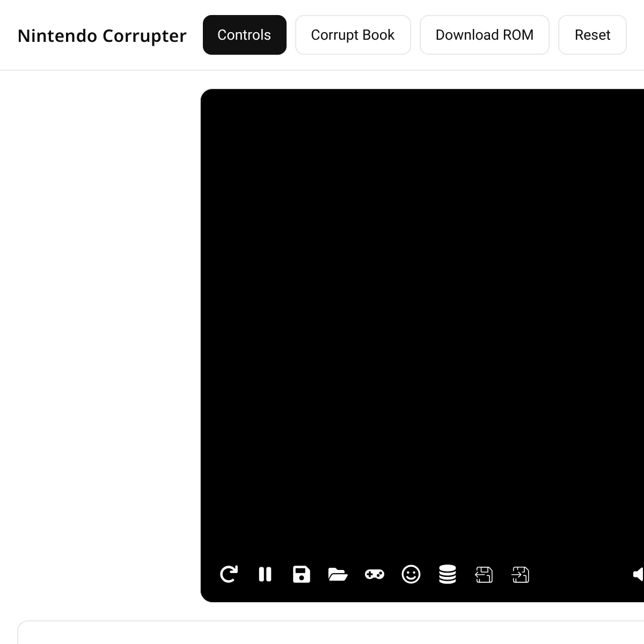Click the speaker volume icon
644x644 pixels.
click(639, 574)
